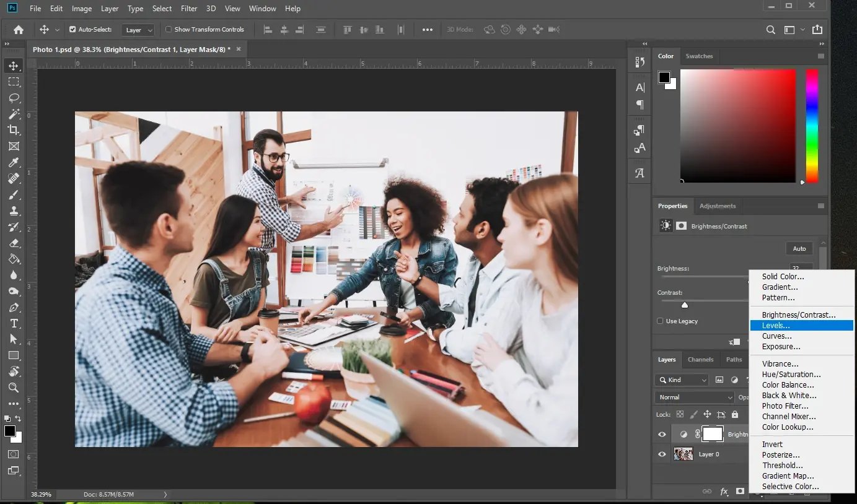Click the fx layer style icon
Screen dimensions: 857x504
(x=724, y=491)
